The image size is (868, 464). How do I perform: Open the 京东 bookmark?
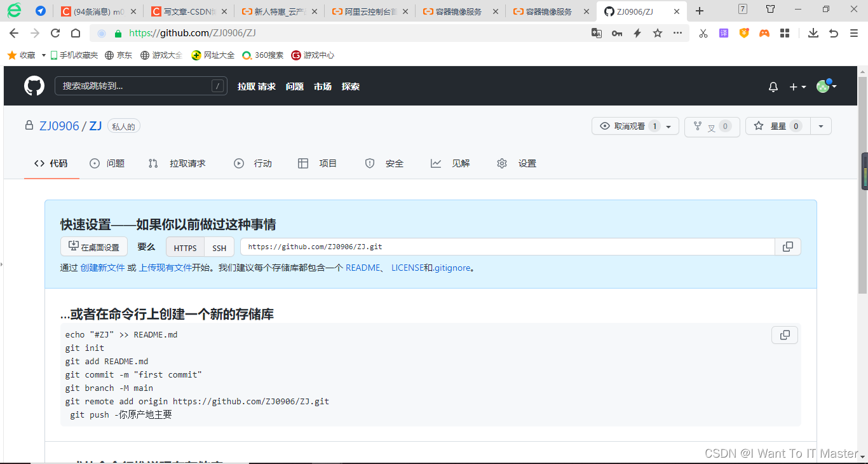point(119,55)
